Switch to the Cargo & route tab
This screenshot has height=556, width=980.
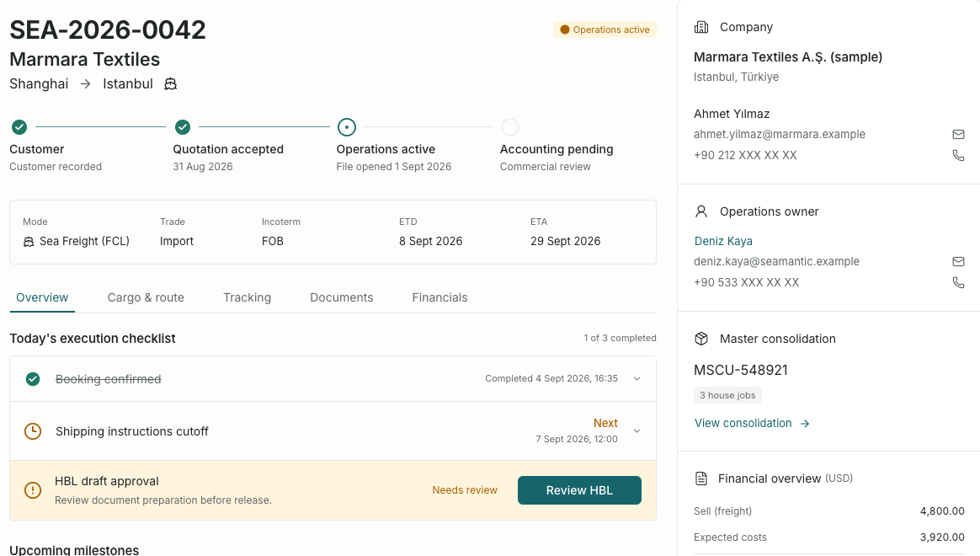coord(146,297)
